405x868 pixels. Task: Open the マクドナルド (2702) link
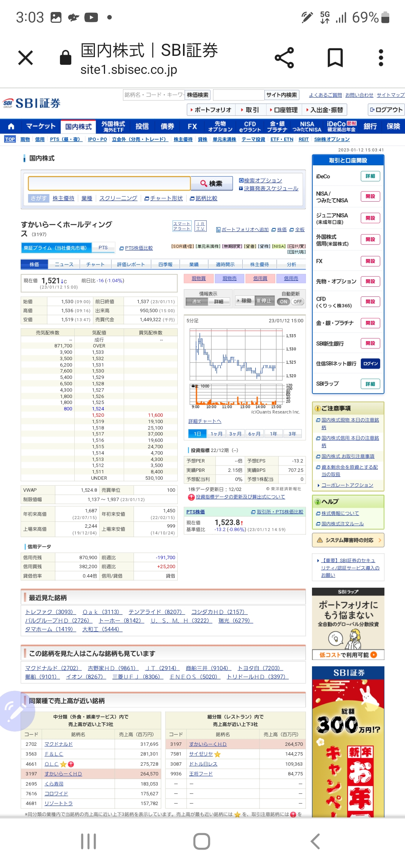tap(53, 668)
